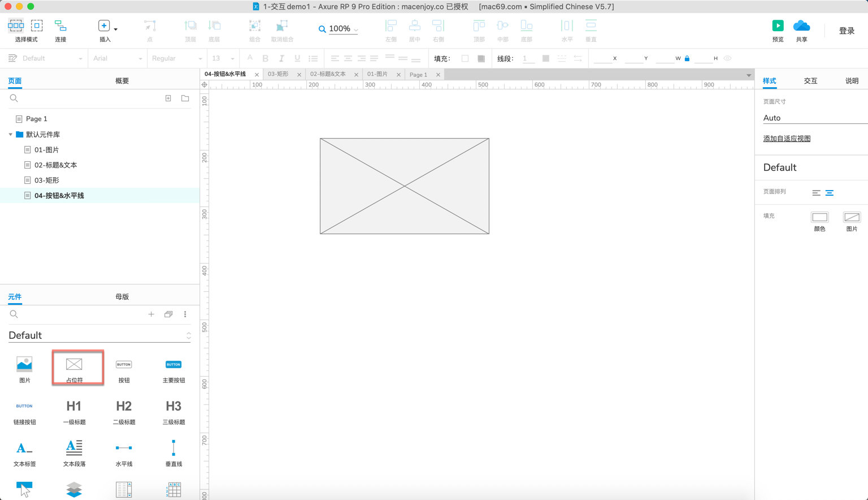Set page alignment to center
The width and height of the screenshot is (868, 500).
point(829,193)
